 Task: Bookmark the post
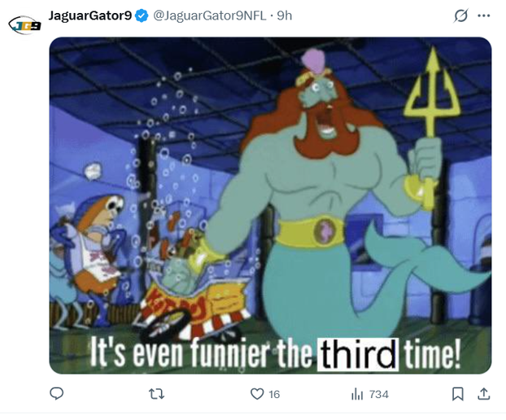click(457, 394)
